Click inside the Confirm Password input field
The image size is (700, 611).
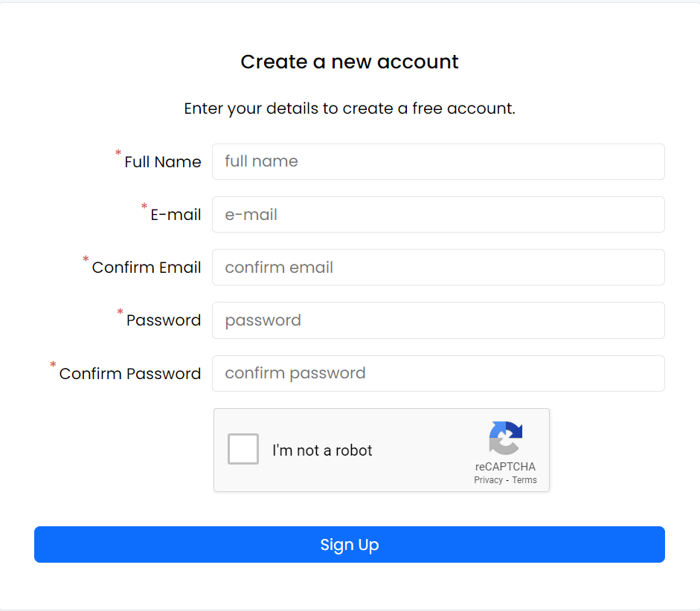click(x=438, y=373)
